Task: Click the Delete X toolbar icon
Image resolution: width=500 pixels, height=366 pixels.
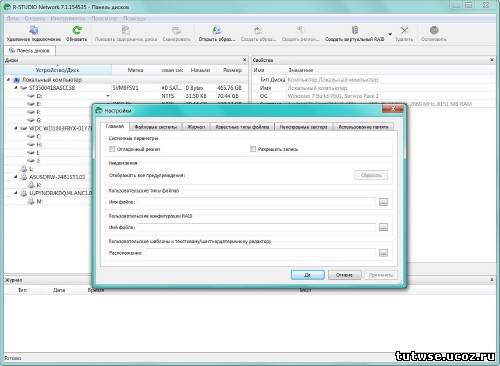Action: click(x=404, y=30)
